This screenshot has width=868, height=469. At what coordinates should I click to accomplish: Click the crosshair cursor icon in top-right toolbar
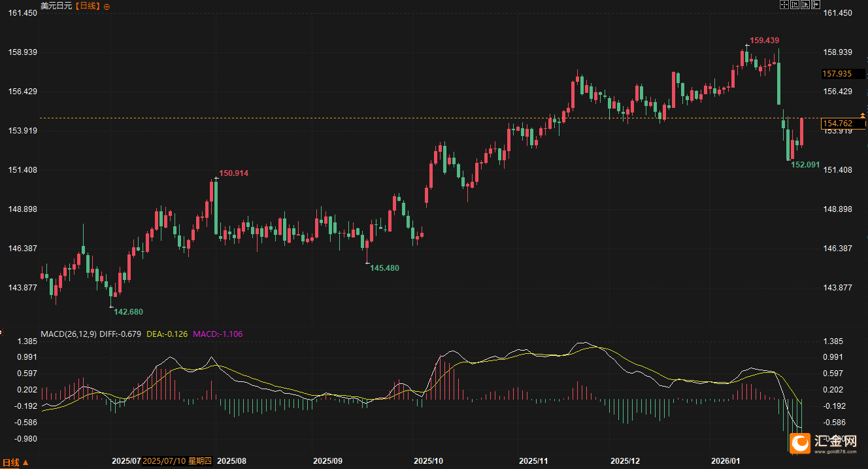tap(785, 5)
